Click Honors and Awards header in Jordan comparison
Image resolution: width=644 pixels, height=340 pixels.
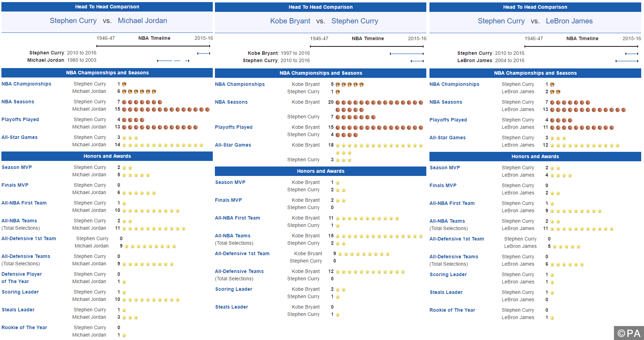(x=107, y=156)
